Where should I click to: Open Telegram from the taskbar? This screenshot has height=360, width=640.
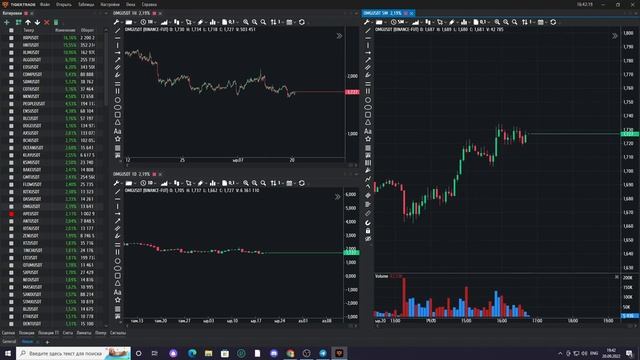tap(323, 353)
